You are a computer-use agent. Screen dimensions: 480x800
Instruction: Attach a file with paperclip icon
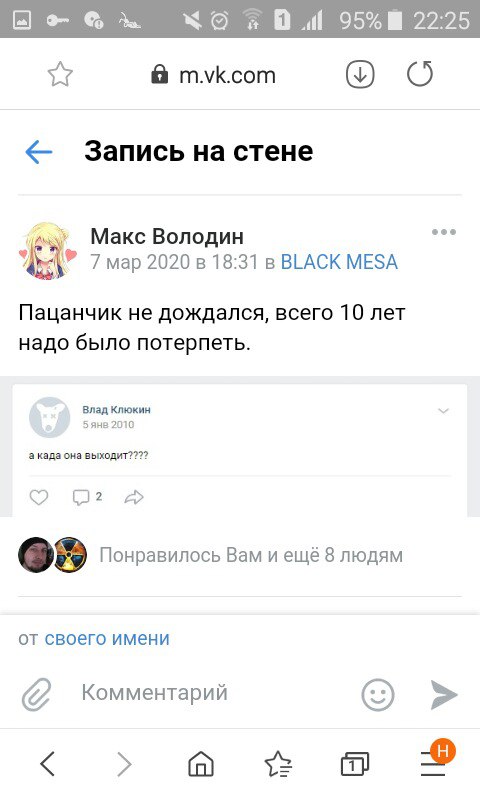click(x=36, y=694)
